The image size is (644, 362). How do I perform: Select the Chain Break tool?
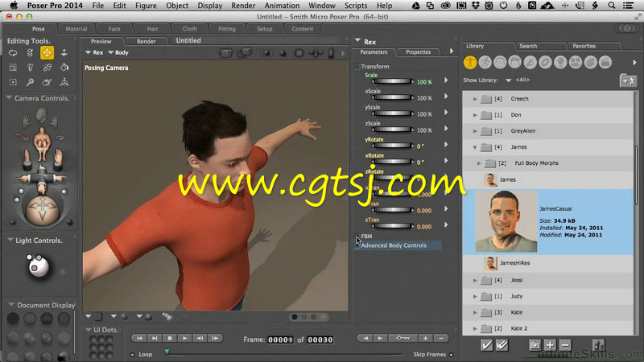47,68
